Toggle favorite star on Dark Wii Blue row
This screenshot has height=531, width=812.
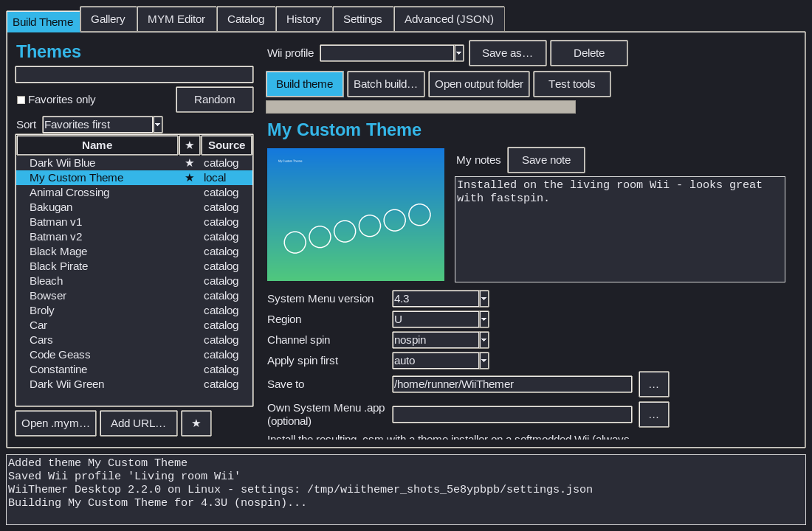(190, 163)
